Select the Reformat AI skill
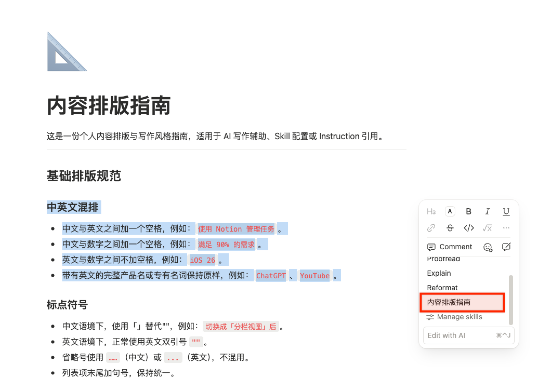Screen dimensions: 538x392 click(442, 288)
